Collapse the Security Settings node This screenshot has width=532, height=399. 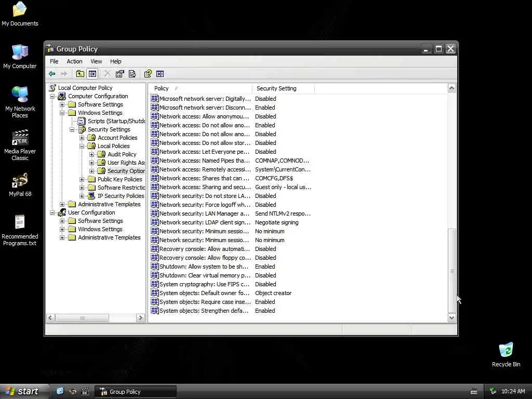pos(72,129)
